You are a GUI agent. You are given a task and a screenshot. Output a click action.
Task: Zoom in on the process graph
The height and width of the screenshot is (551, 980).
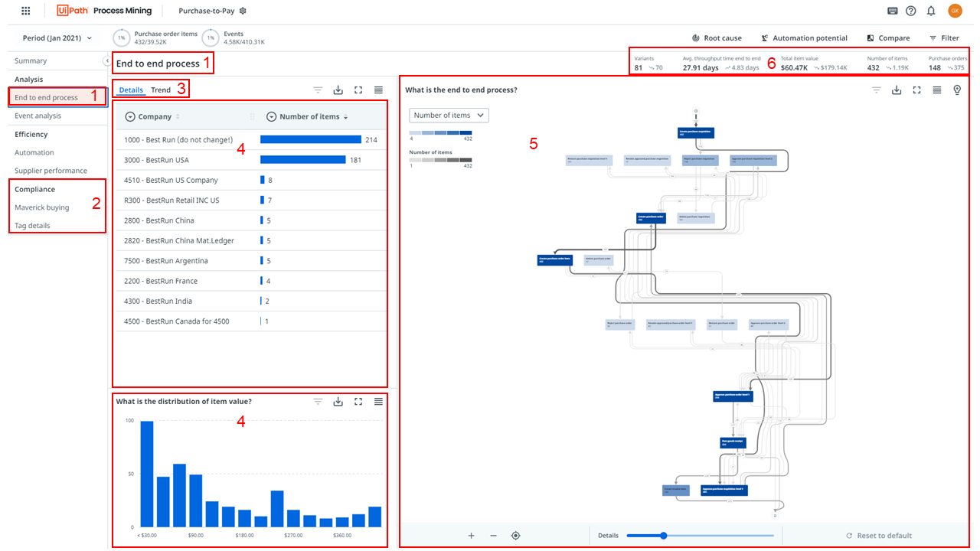tap(471, 536)
